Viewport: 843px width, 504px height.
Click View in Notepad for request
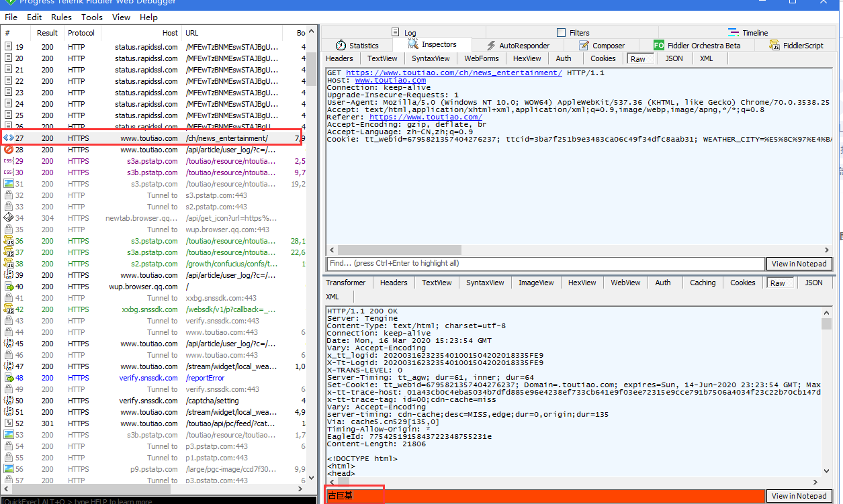point(799,264)
